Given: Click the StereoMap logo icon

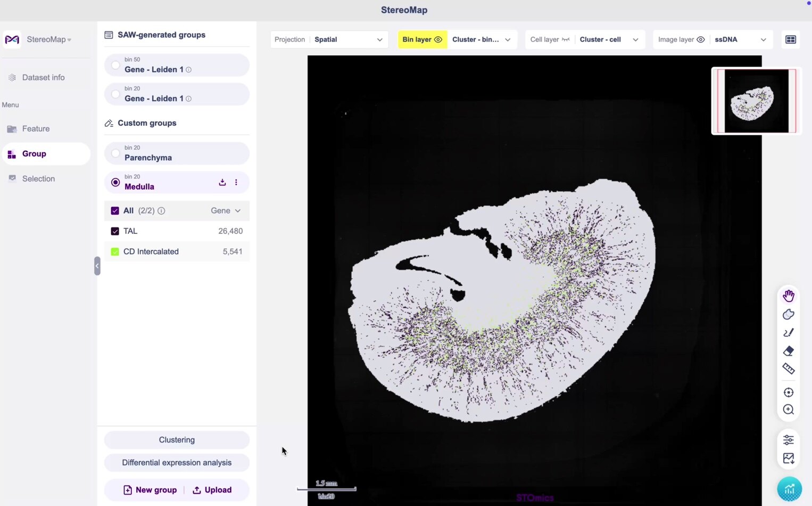Looking at the screenshot, I should pos(12,39).
